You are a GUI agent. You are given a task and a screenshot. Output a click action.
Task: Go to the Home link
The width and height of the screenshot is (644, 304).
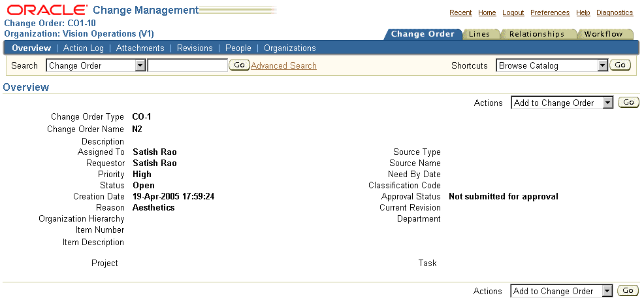coord(487,13)
